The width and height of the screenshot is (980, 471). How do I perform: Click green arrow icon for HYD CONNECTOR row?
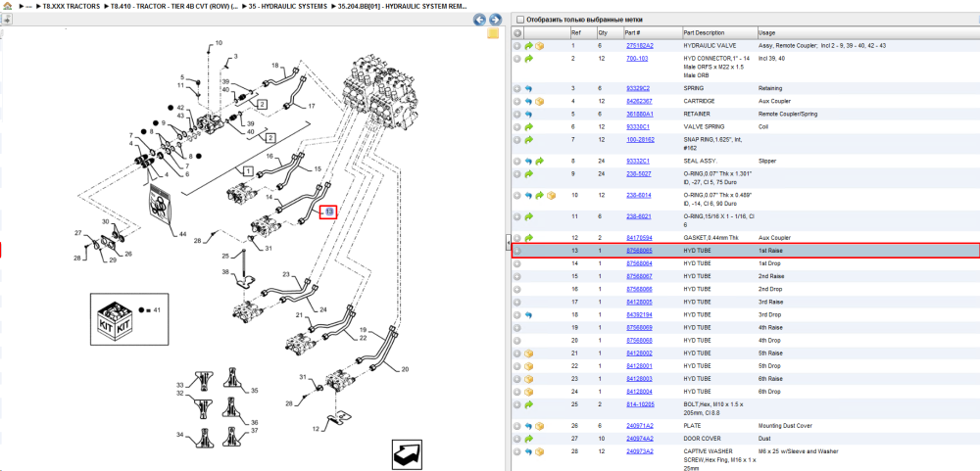(x=528, y=58)
